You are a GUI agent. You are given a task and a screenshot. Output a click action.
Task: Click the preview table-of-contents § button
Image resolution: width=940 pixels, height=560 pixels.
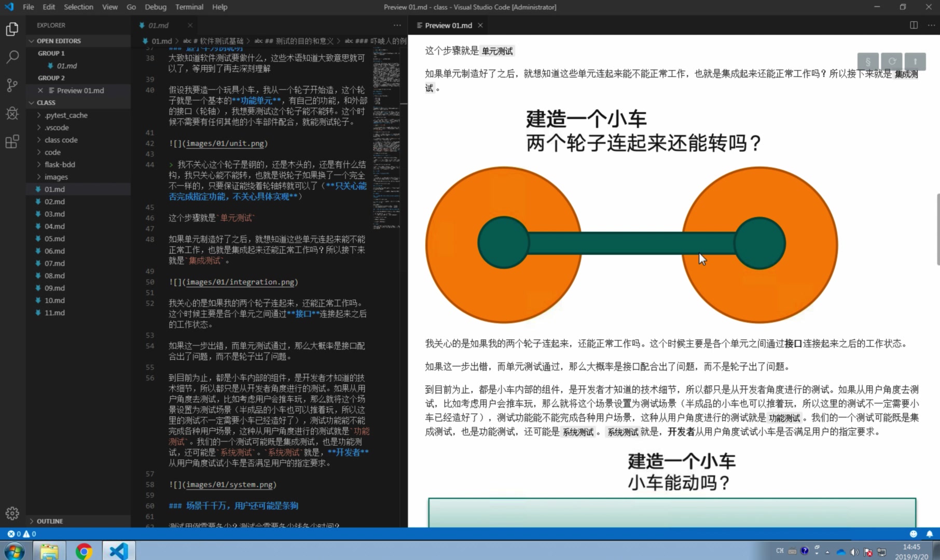click(868, 61)
